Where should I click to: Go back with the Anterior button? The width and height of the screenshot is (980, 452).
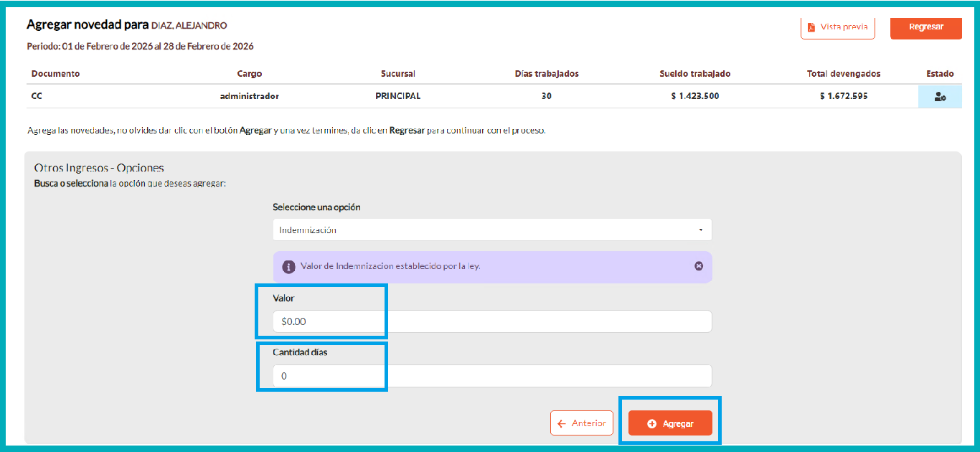[x=582, y=423]
